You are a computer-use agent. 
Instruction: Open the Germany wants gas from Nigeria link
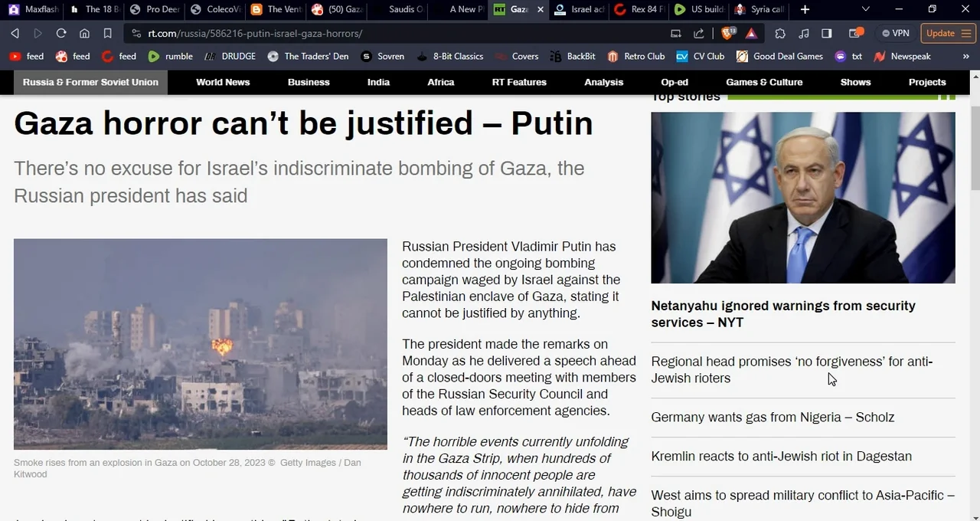pos(773,417)
